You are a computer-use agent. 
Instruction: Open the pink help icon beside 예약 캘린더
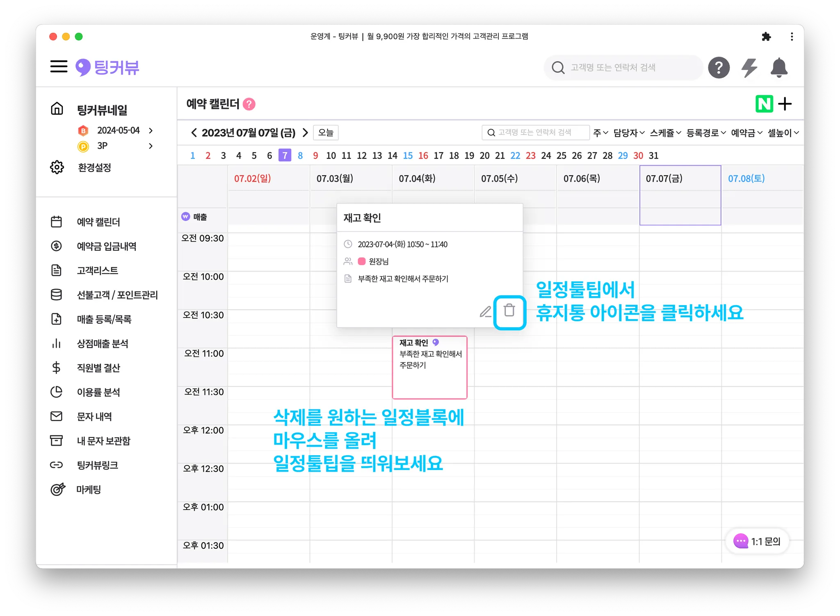tap(249, 104)
